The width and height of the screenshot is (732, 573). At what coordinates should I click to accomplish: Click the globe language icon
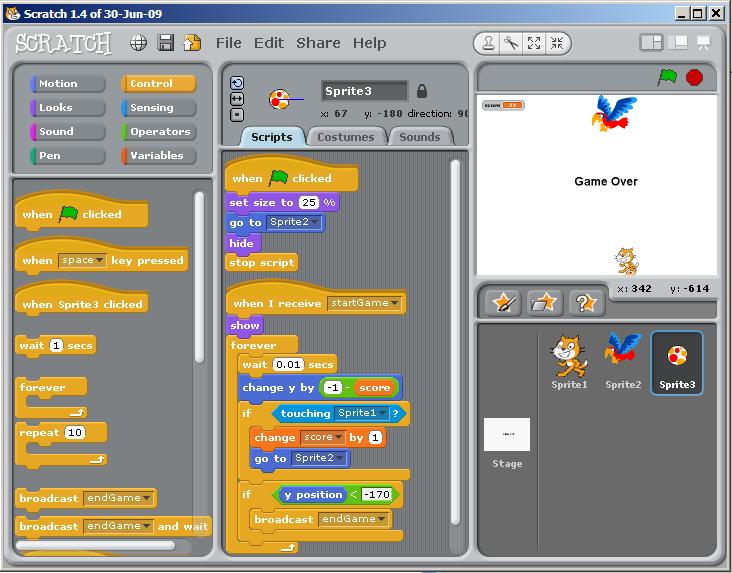(138, 43)
